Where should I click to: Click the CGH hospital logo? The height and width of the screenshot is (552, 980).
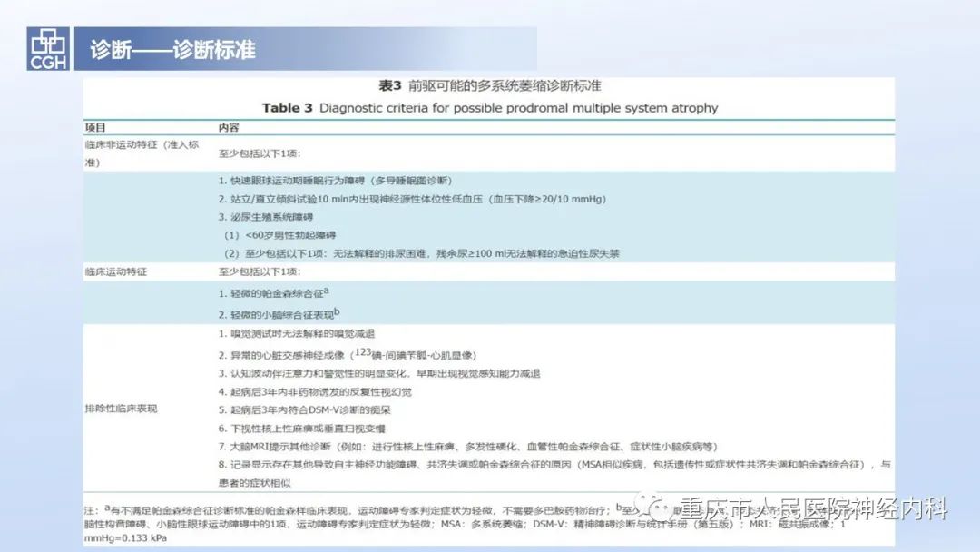point(47,49)
